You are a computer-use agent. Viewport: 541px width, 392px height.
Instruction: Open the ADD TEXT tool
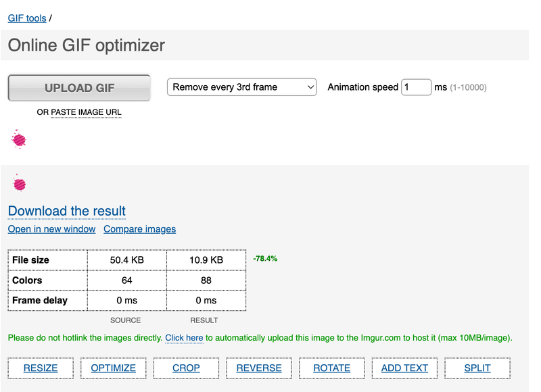point(404,368)
